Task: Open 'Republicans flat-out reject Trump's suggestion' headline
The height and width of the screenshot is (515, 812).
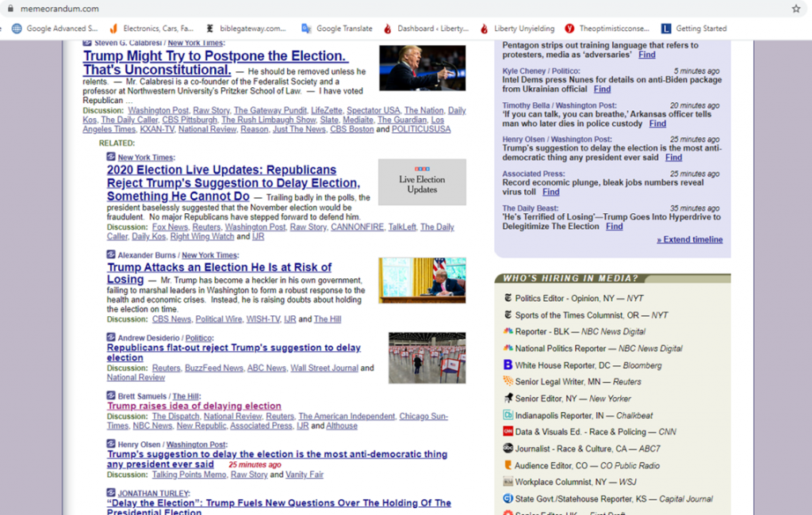Action: point(234,353)
